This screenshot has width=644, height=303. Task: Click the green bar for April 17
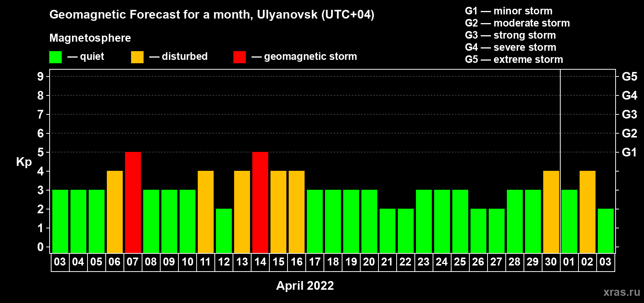pos(315,222)
